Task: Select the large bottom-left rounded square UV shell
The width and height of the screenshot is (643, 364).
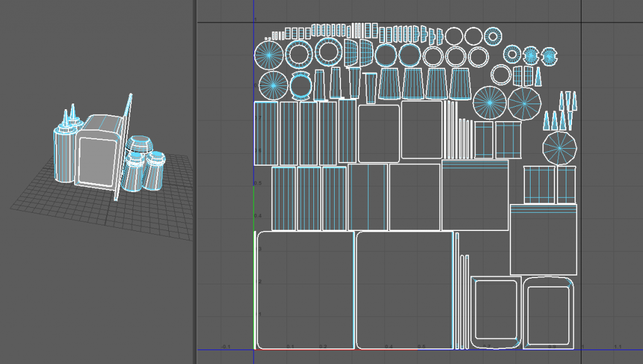Action: 305,290
